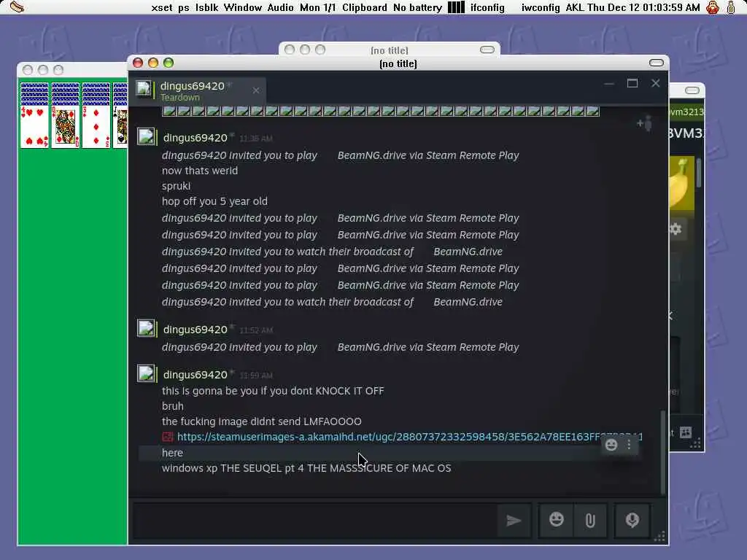Start voice chat with microphone button
747x560 pixels.
[632, 520]
